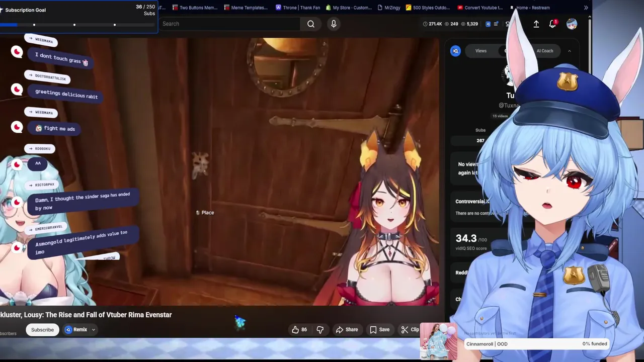Click the 'I dont touch grass' chat message
The width and height of the screenshot is (644, 362).
pyautogui.click(x=61, y=59)
